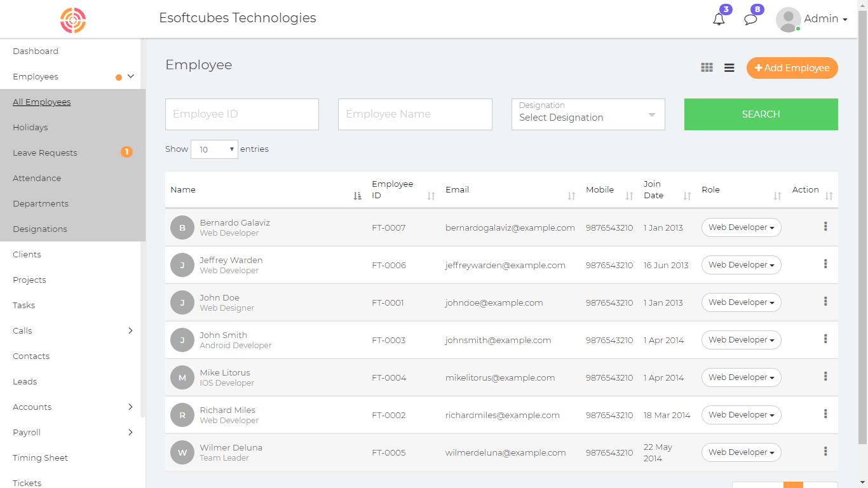Open All Employees link
The width and height of the screenshot is (868, 488).
coord(42,102)
